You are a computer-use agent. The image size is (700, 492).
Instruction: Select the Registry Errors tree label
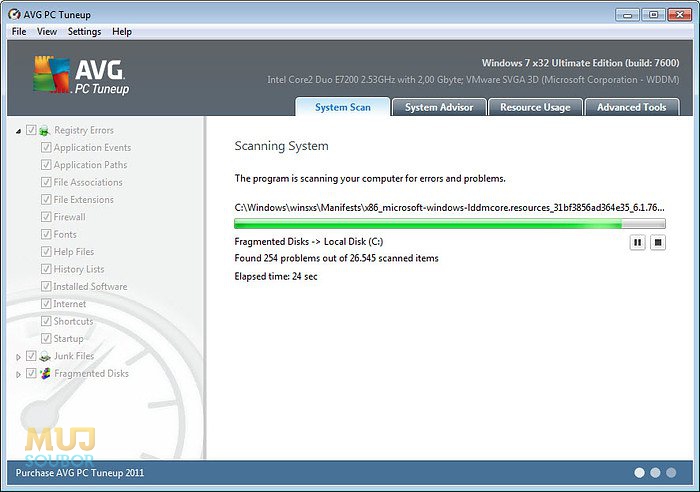tap(84, 130)
